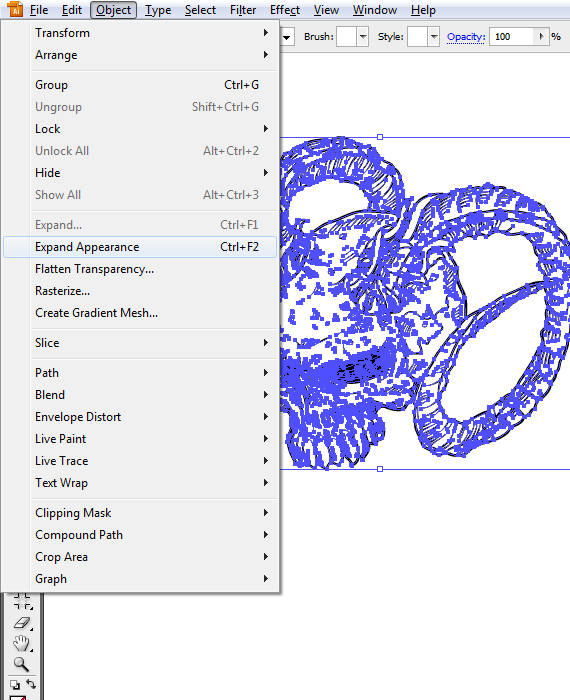Select the Slice tool above Eraser

pyautogui.click(x=22, y=601)
